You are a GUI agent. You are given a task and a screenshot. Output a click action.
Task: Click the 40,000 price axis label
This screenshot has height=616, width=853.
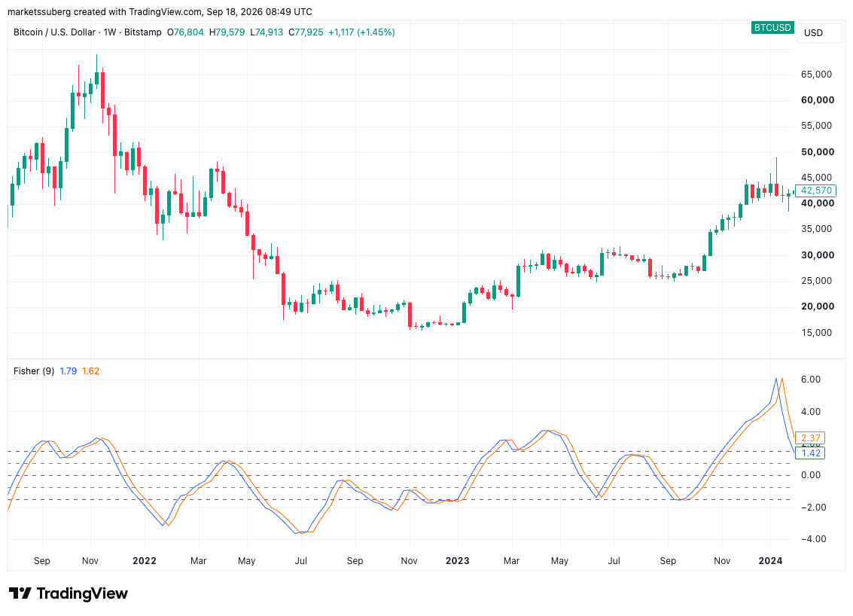pos(818,203)
